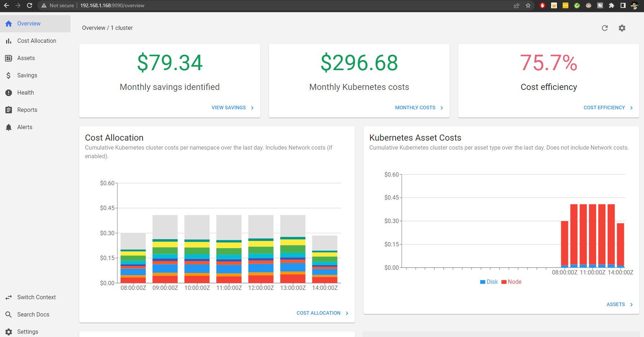Select Health from the sidebar

(x=35, y=93)
